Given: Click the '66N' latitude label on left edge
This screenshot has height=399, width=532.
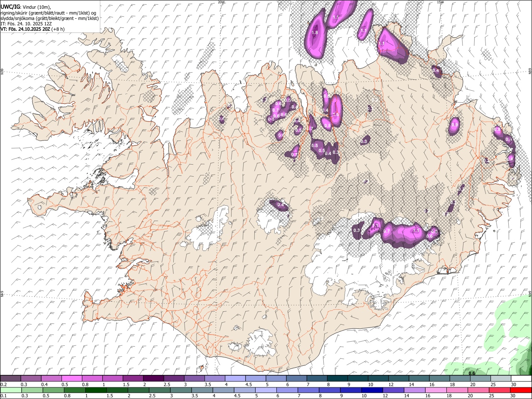Looking at the screenshot, I should tap(2, 71).
